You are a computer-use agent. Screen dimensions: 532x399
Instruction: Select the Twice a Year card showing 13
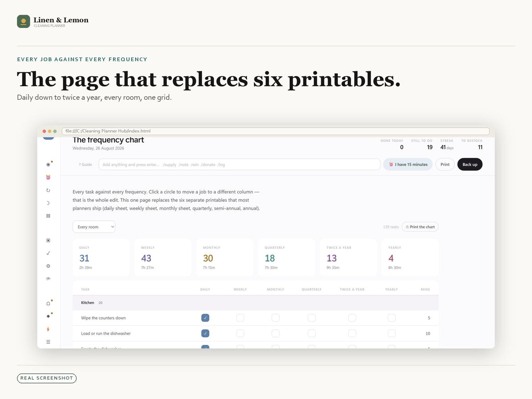(348, 258)
